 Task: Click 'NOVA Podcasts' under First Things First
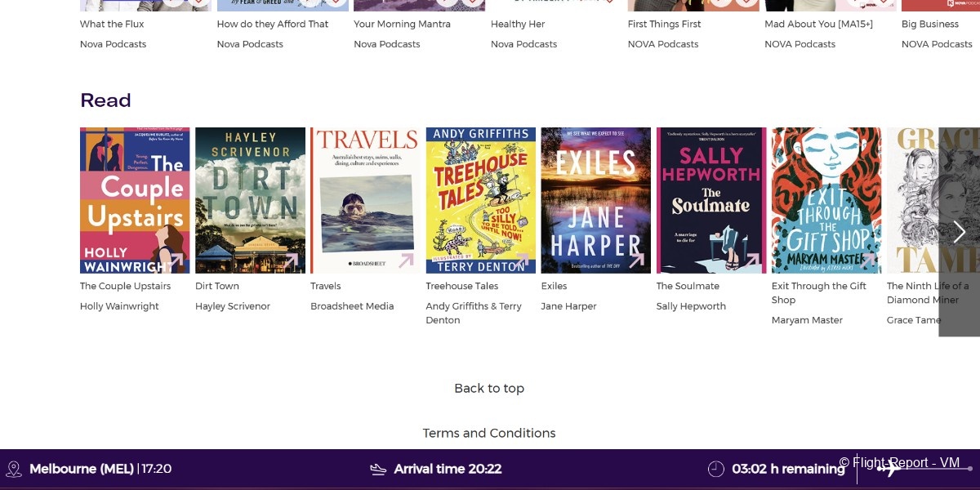coord(663,44)
